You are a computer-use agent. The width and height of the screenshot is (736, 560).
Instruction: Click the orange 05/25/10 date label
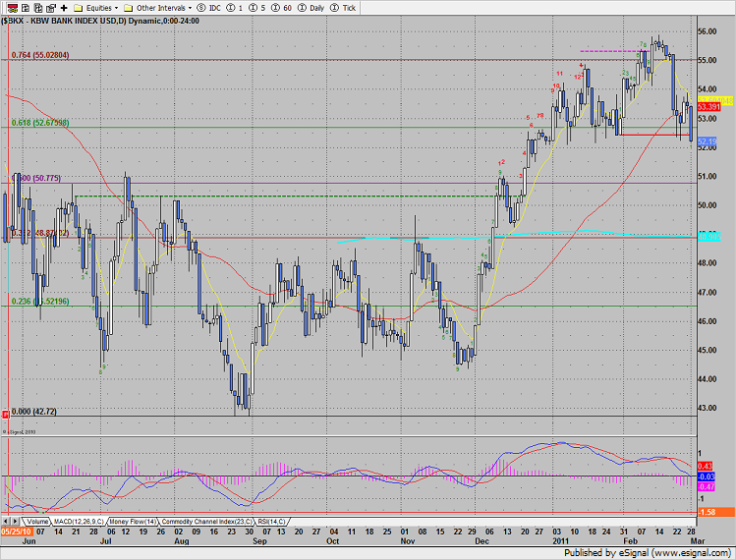tap(17, 532)
